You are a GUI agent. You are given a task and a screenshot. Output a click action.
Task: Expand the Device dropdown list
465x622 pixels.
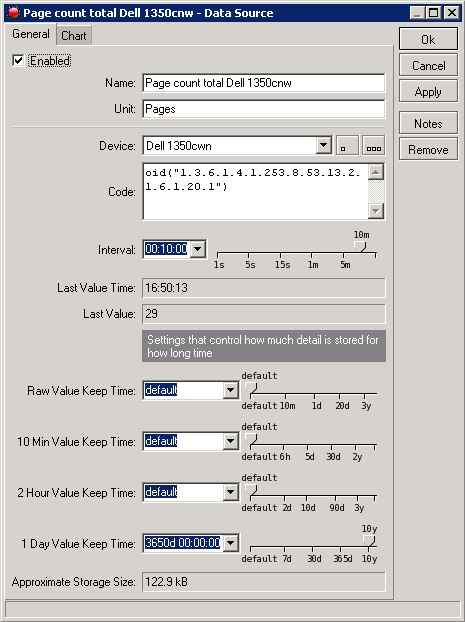(324, 146)
